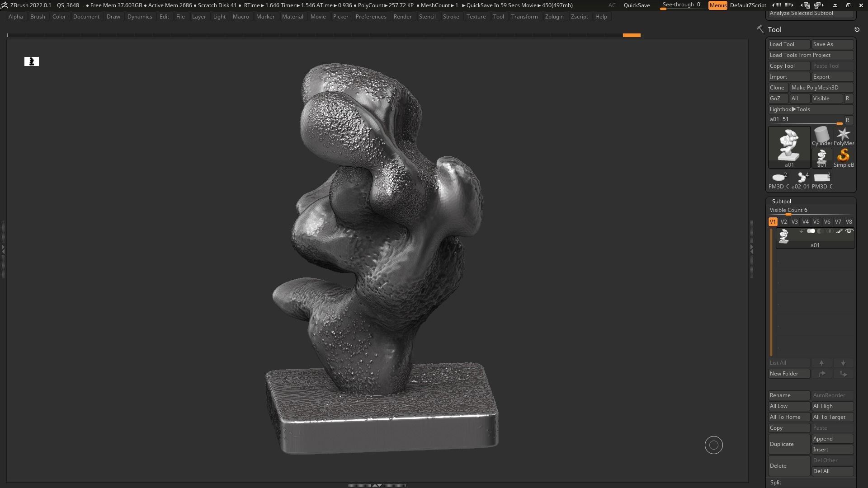Click Analyze Selected Subtool button
Image resolution: width=868 pixels, height=488 pixels.
tap(811, 14)
